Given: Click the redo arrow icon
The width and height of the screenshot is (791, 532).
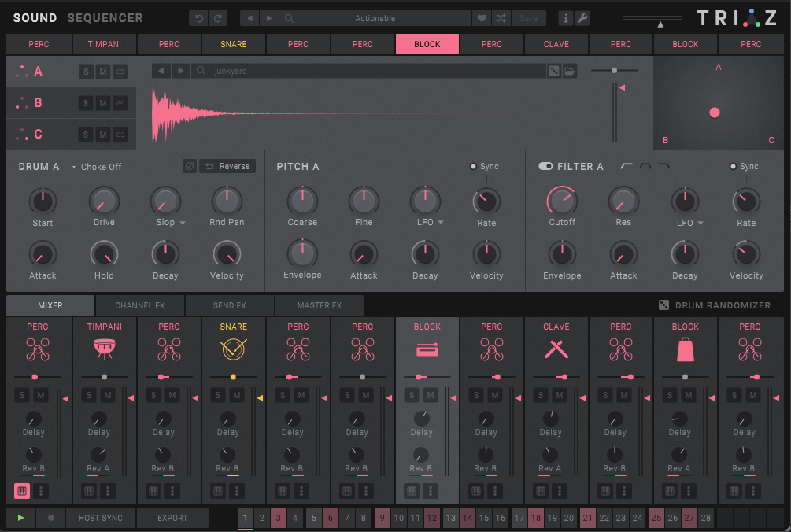Looking at the screenshot, I should [x=218, y=18].
